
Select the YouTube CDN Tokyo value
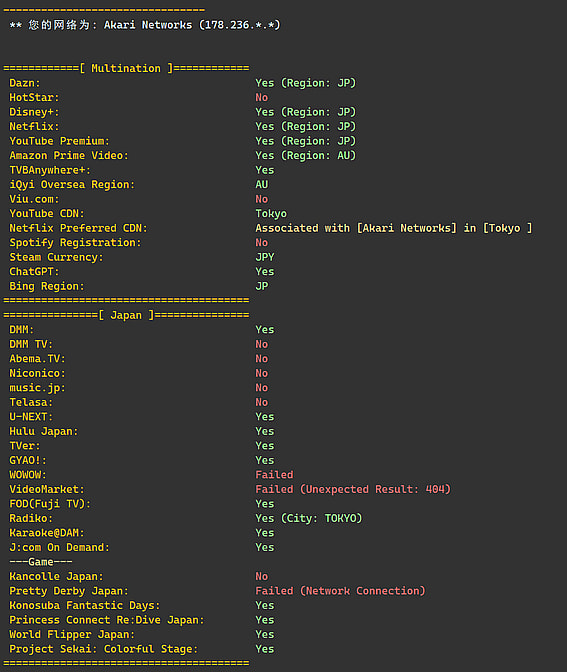[271, 213]
